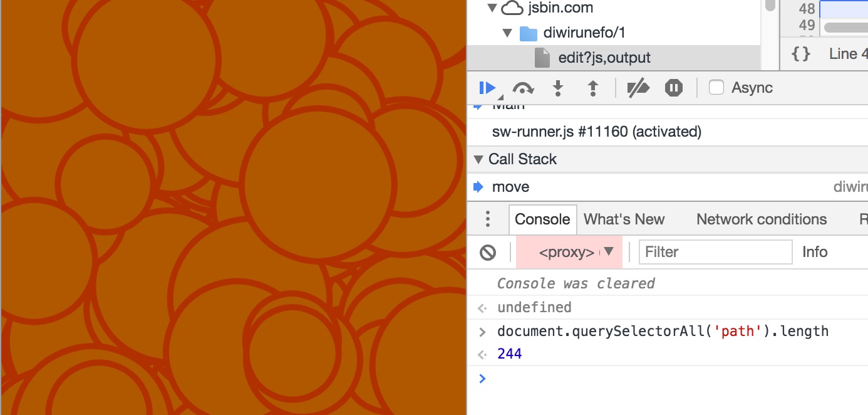Screen dimensions: 868x415
Task: Step into next function call
Action: point(558,88)
